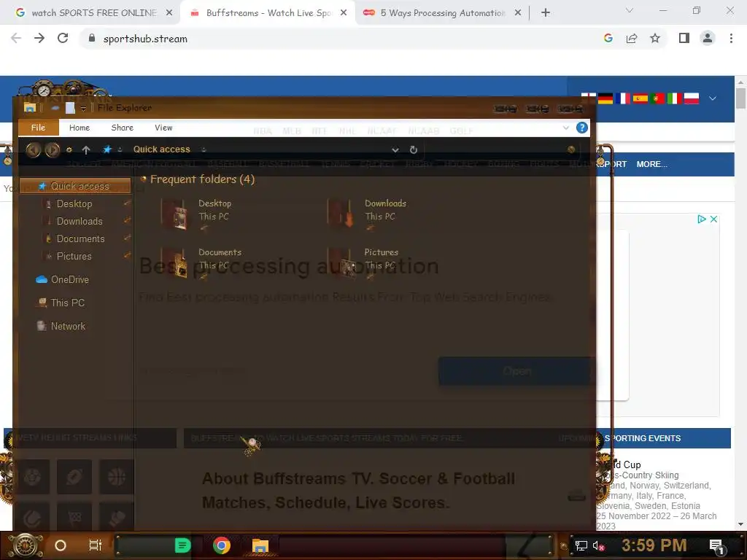Open the Chrome profile menu
747x560 pixels.
click(708, 39)
